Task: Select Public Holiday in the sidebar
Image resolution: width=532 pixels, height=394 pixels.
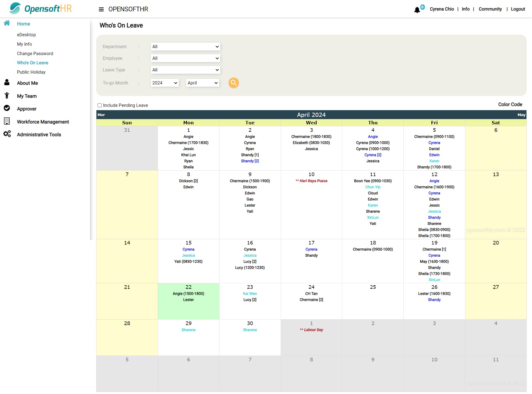Action: pyautogui.click(x=31, y=72)
